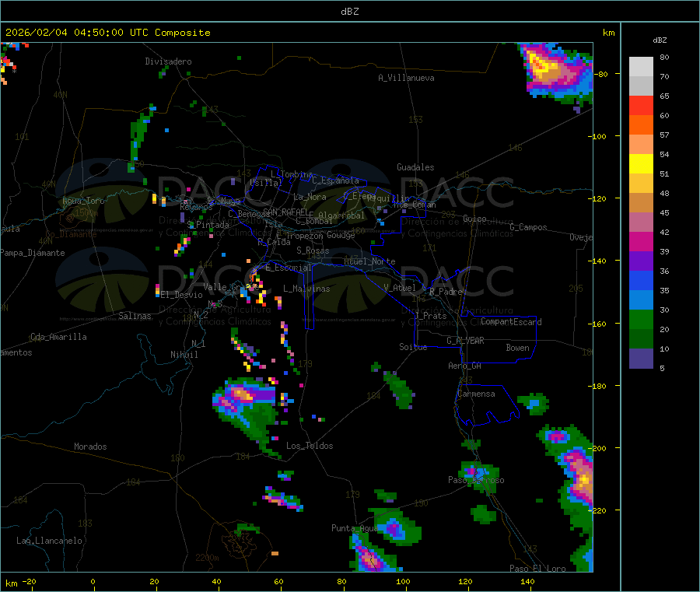
Task: Click the C_Española label
Action: click(335, 180)
